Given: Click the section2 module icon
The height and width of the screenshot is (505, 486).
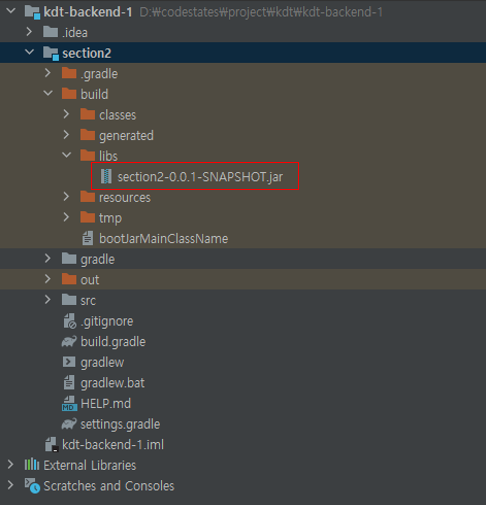Looking at the screenshot, I should 51,53.
